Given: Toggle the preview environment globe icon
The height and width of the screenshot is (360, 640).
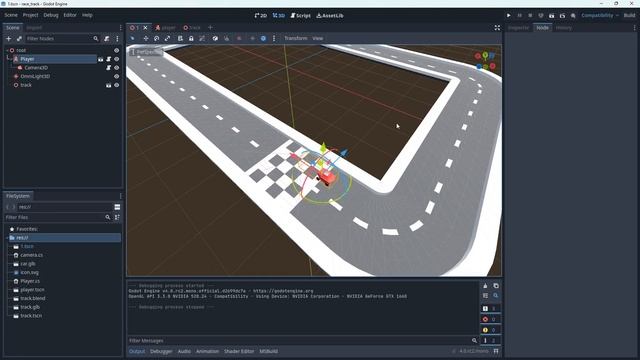Looking at the screenshot, I should (263, 38).
